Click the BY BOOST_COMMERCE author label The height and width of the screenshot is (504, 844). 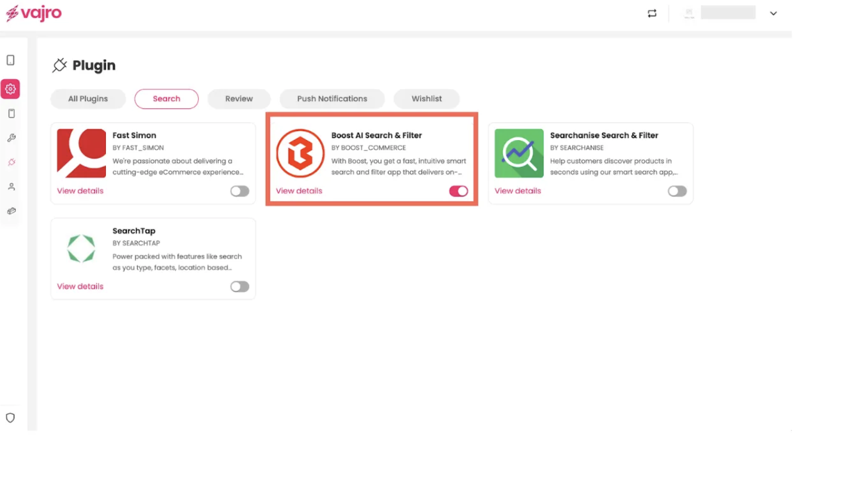pyautogui.click(x=369, y=148)
